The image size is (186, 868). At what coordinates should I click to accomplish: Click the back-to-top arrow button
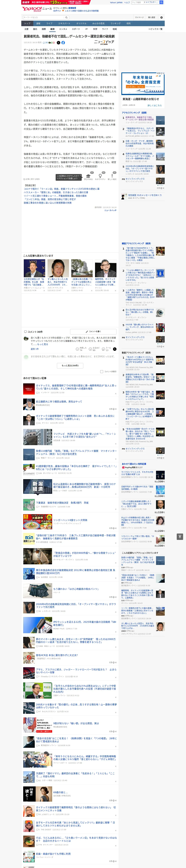180,536
